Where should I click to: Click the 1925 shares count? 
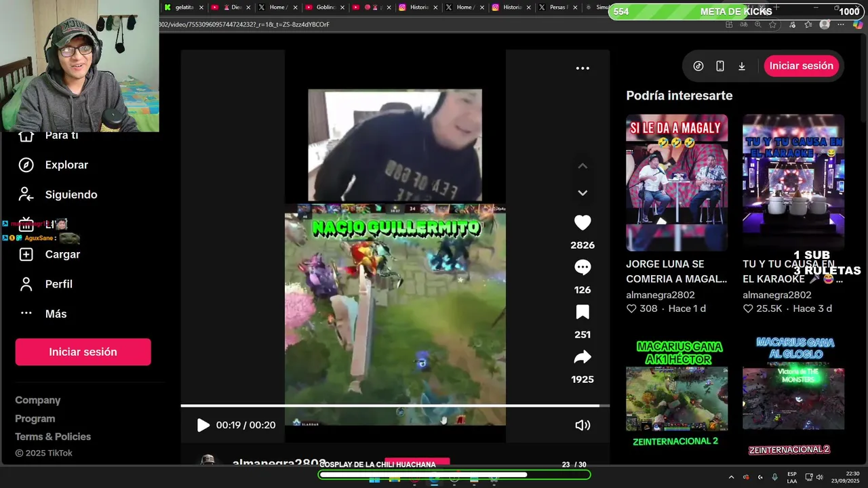pos(583,380)
